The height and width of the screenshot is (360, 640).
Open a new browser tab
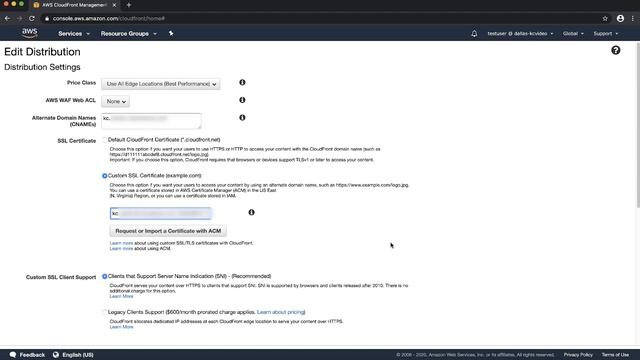[x=129, y=5]
